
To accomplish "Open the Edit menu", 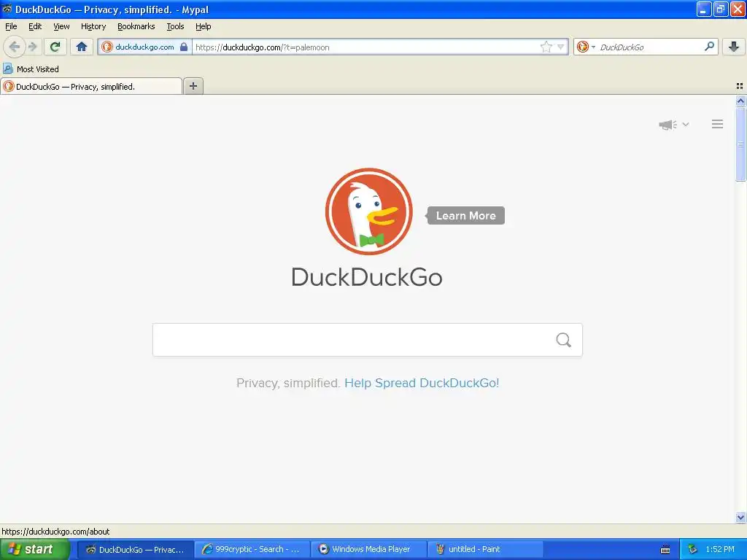I will [x=35, y=26].
